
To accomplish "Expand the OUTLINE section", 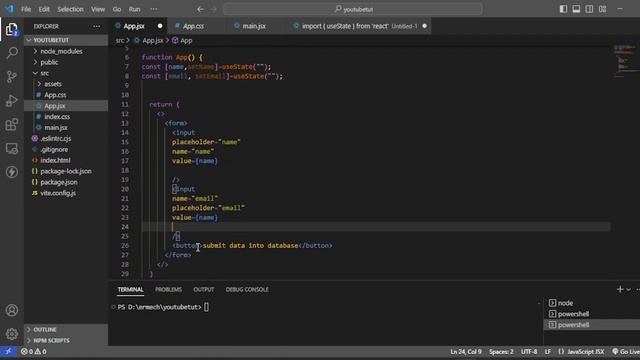I will coord(66,329).
